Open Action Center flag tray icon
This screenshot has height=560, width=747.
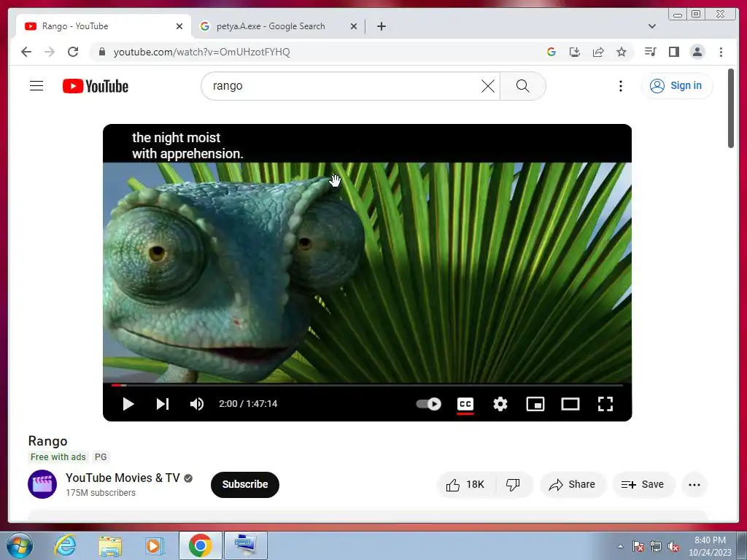point(638,546)
